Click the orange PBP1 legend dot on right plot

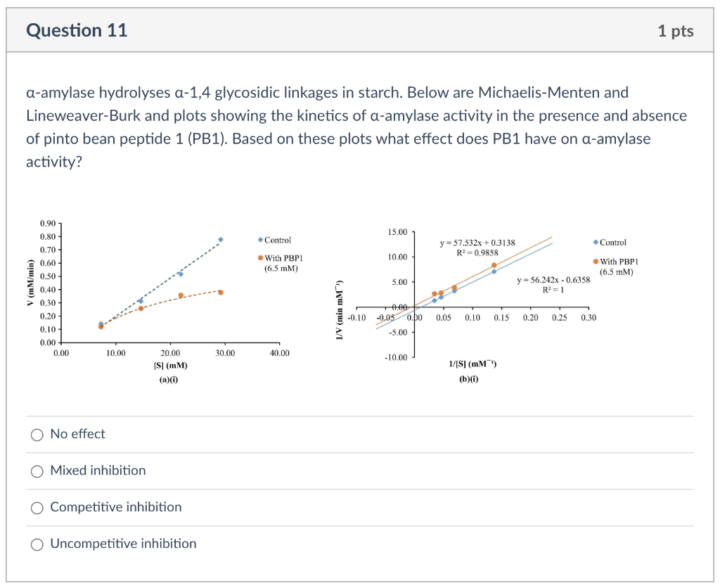tap(594, 261)
